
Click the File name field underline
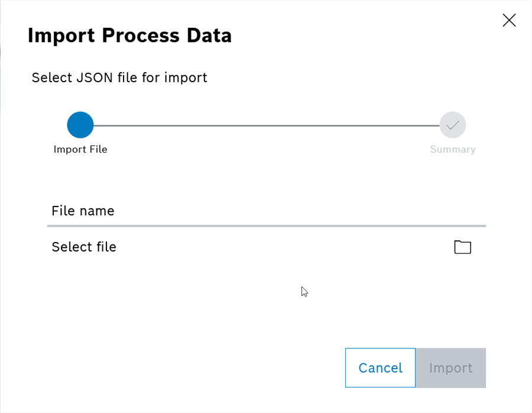266,225
